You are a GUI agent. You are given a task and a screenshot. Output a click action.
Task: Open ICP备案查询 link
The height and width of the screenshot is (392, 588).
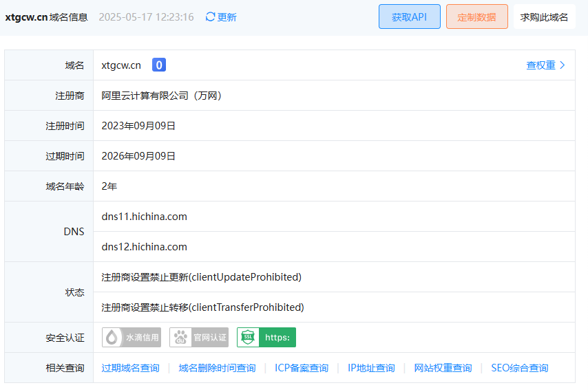point(302,368)
